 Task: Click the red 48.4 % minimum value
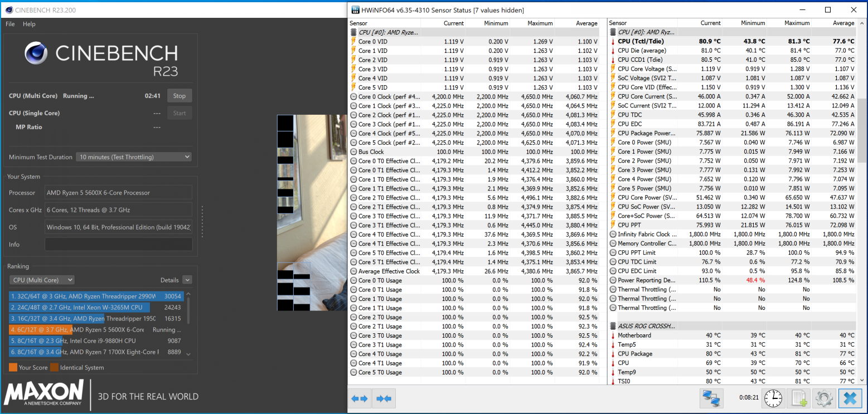pyautogui.click(x=756, y=280)
